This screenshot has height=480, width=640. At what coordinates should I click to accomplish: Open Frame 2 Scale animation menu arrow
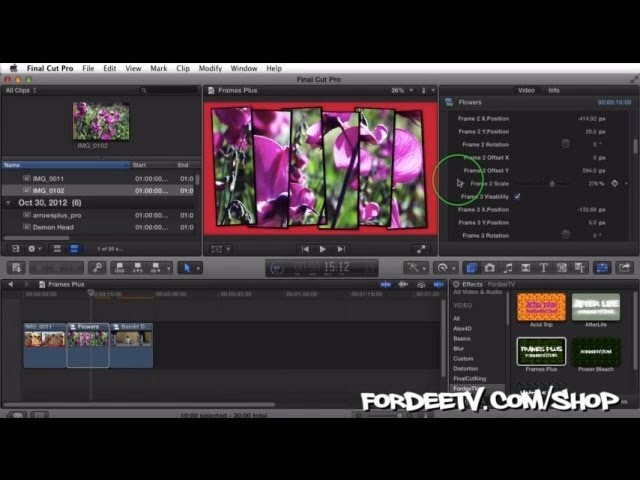point(626,184)
